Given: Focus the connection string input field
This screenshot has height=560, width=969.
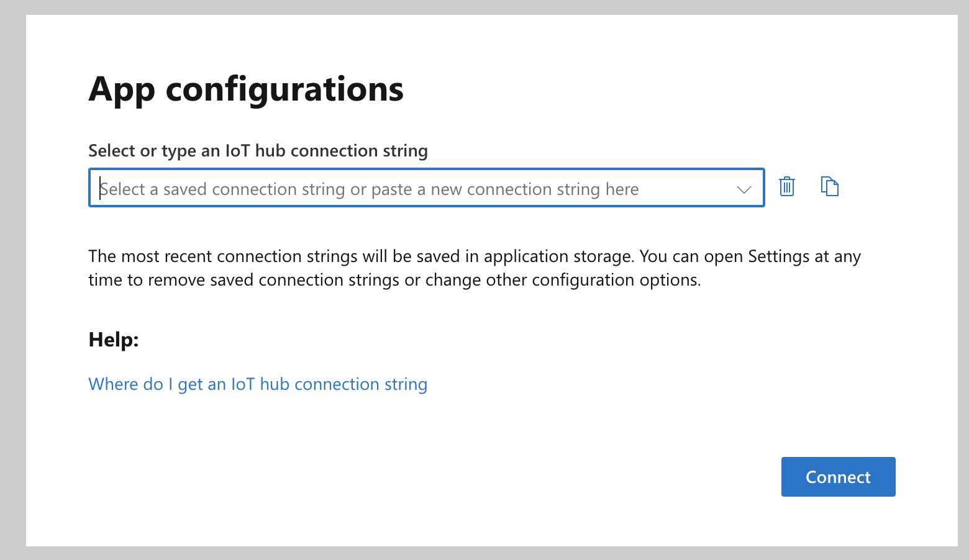Looking at the screenshot, I should pyautogui.click(x=410, y=189).
